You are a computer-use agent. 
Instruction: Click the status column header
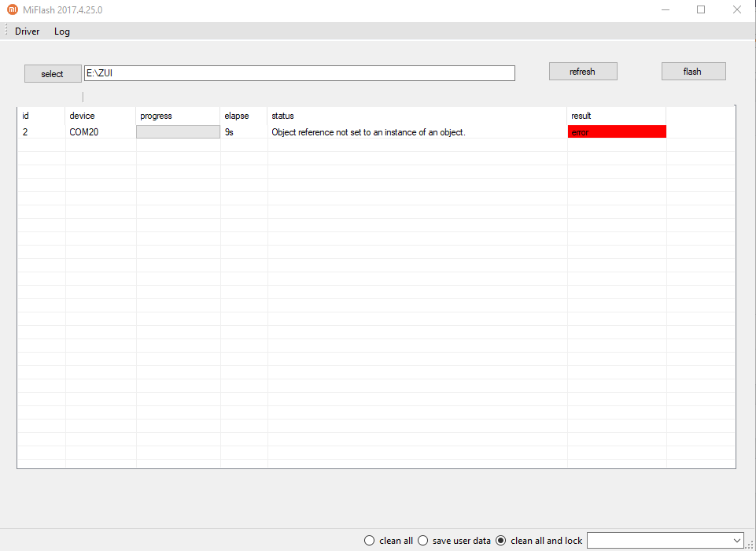click(x=417, y=116)
